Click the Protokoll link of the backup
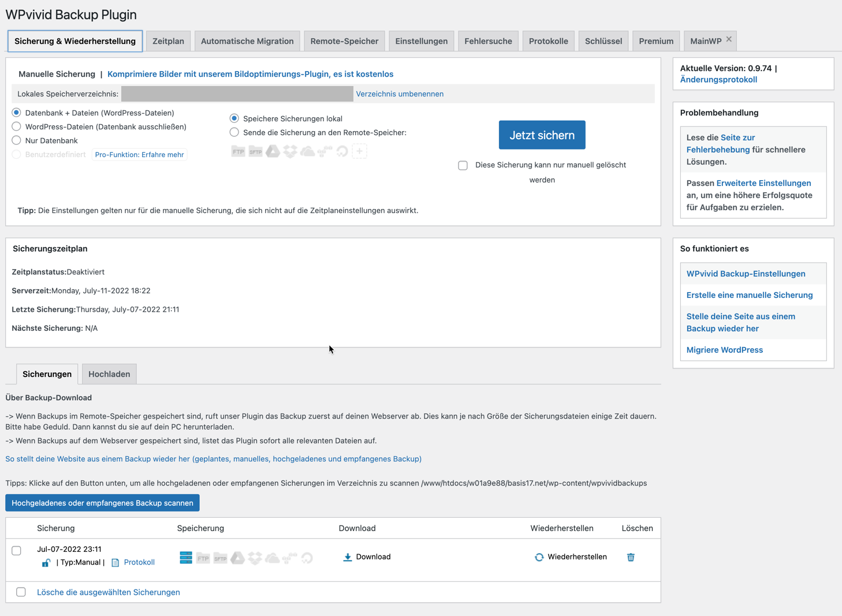Image resolution: width=842 pixels, height=616 pixels. [x=139, y=562]
